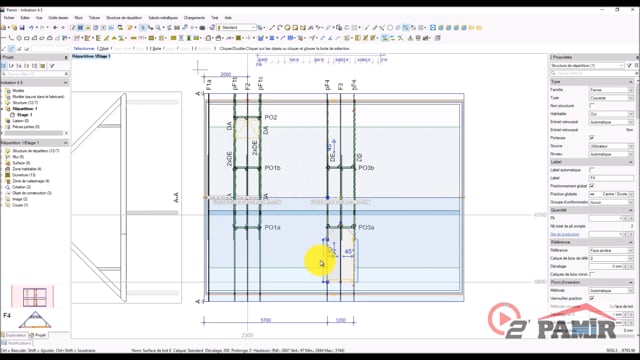Toggle the Label automatique checkbox
Viewport: 640px width, 360px height.
[x=592, y=170]
